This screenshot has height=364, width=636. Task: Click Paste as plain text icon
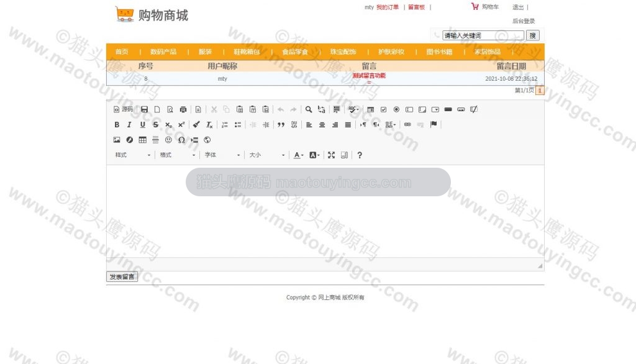(x=253, y=109)
